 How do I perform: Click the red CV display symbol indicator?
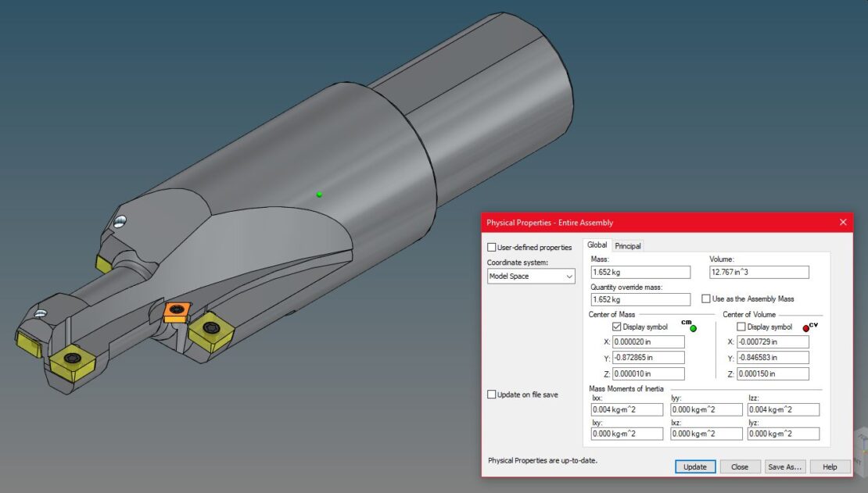tap(805, 327)
